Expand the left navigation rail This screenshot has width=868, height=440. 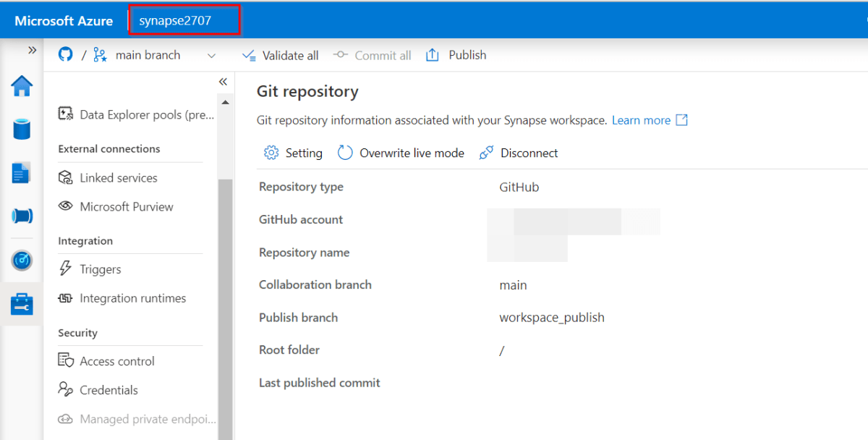point(32,50)
